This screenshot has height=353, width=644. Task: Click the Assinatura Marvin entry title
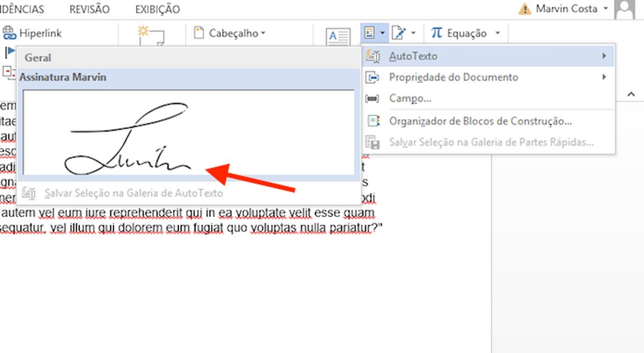point(63,77)
